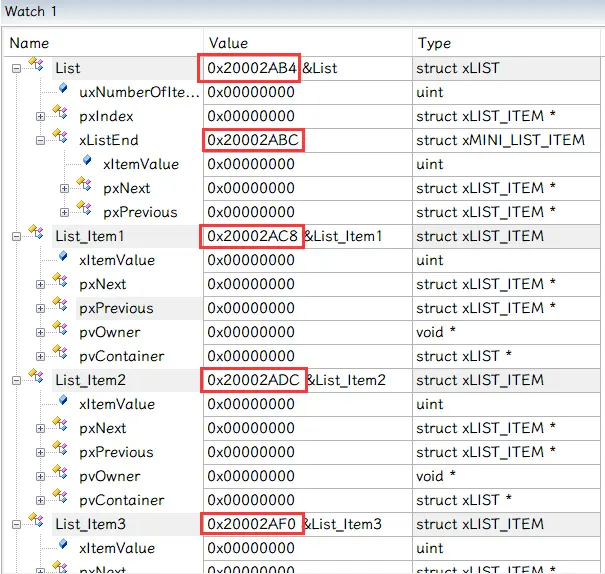Select the 0x20002ADC value of List_Item2
The width and height of the screenshot is (605, 574).
click(x=253, y=380)
